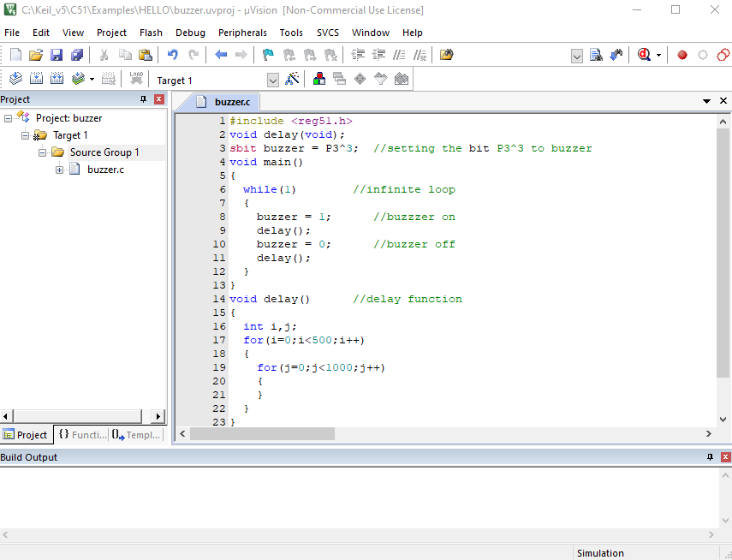
Task: Insert or remove bookmark flag
Action: pos(269,55)
